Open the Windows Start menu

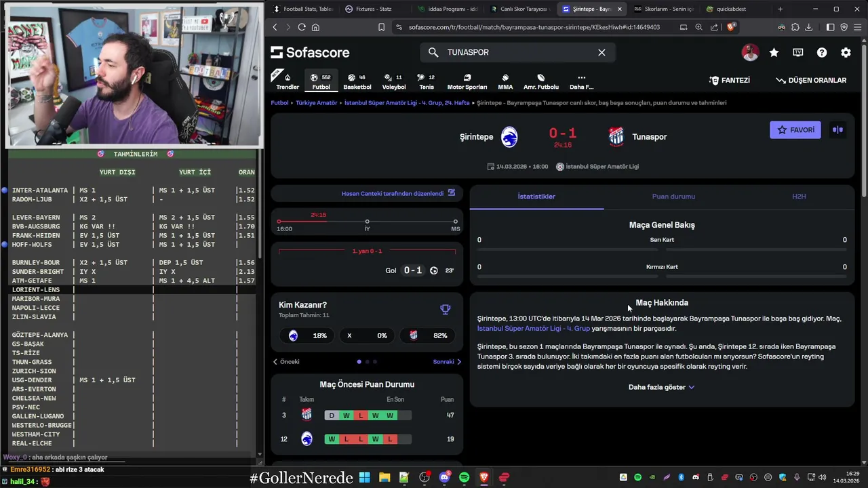coord(365,477)
